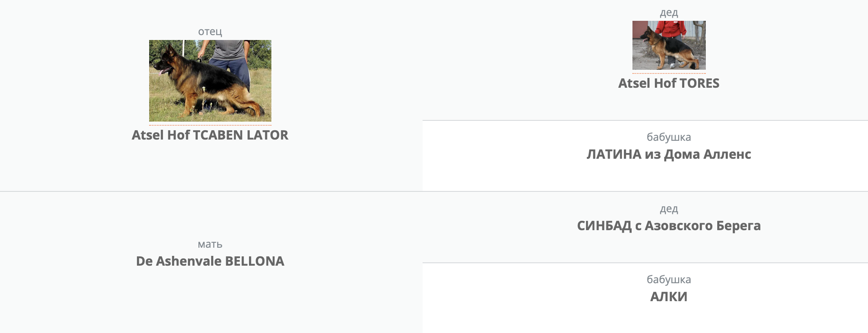The height and width of the screenshot is (333, 868).
Task: Open the father dog photo of TCABEN LATOR
Action: [210, 81]
